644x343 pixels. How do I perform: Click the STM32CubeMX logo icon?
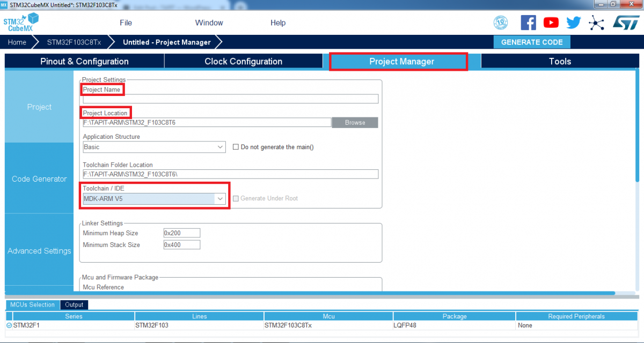(x=18, y=24)
